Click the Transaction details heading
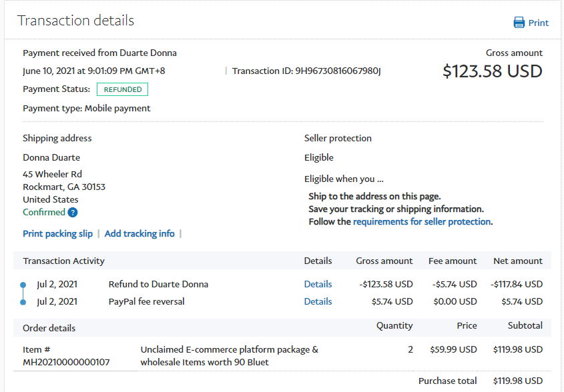564x392 pixels. (x=75, y=21)
